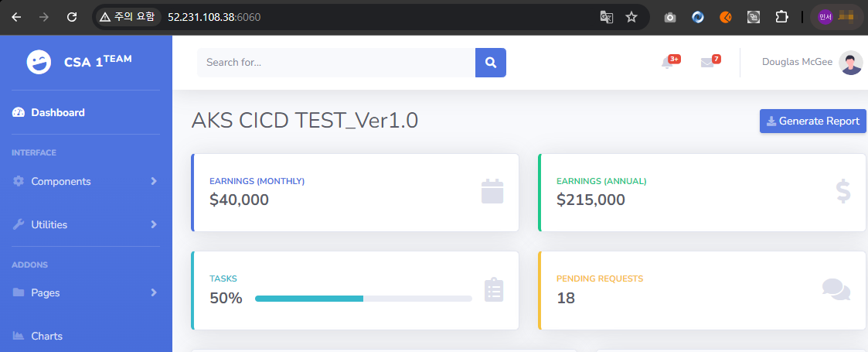Click the orange circular extension icon
Image resolution: width=868 pixels, height=352 pixels.
725,17
